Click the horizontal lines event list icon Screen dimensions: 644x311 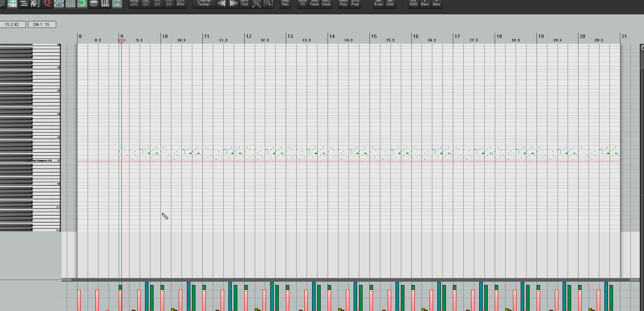click(24, 3)
